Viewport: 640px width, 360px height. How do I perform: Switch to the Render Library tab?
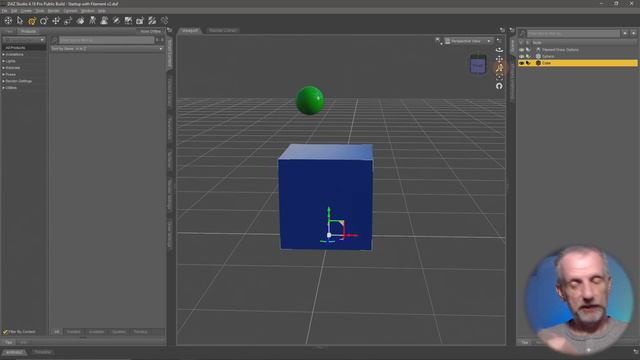(x=222, y=31)
